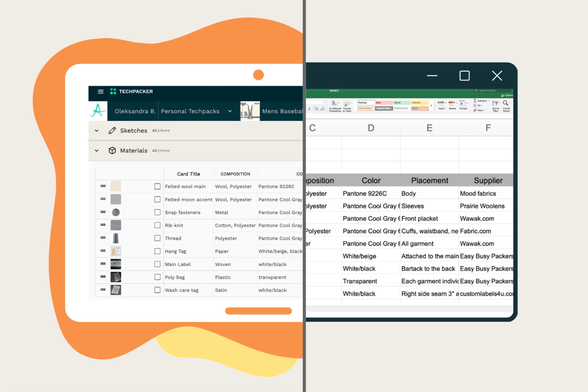
Task: Open Conditional Formatting in Excel
Action: (x=335, y=106)
